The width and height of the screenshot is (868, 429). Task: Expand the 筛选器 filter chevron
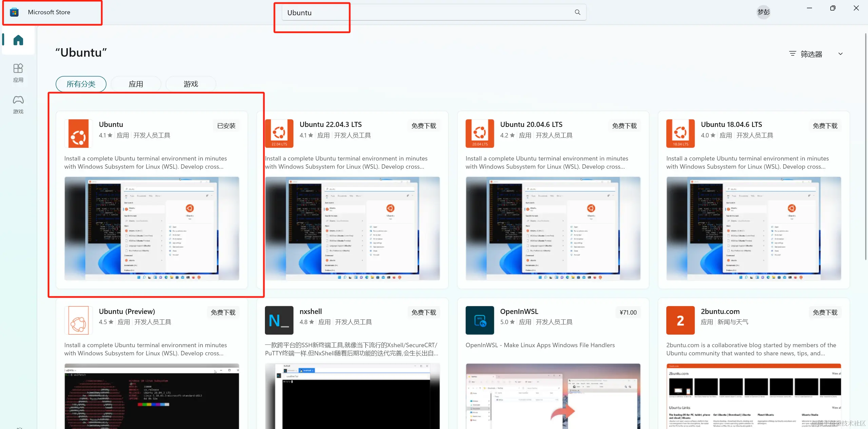pos(841,54)
